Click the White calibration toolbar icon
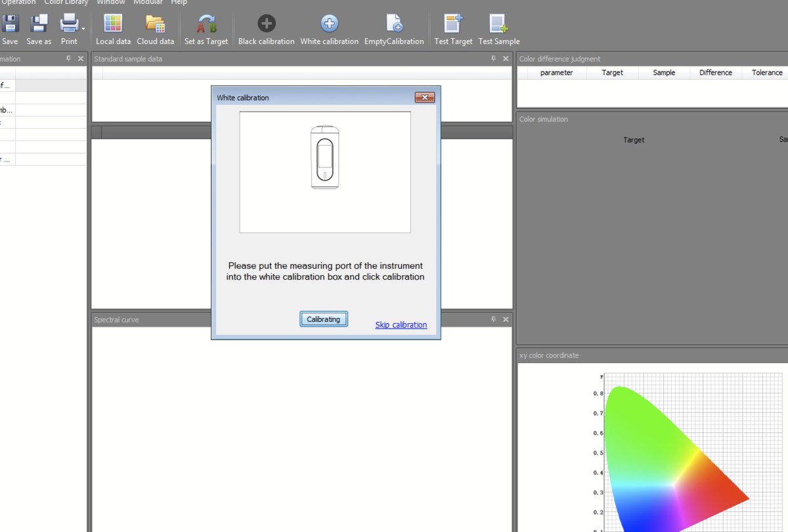Viewport: 788px width, 532px height. pos(329,25)
